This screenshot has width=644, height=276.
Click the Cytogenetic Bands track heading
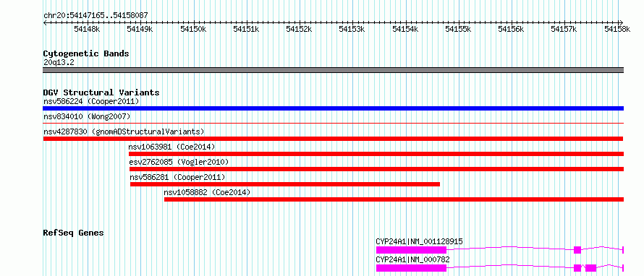86,53
